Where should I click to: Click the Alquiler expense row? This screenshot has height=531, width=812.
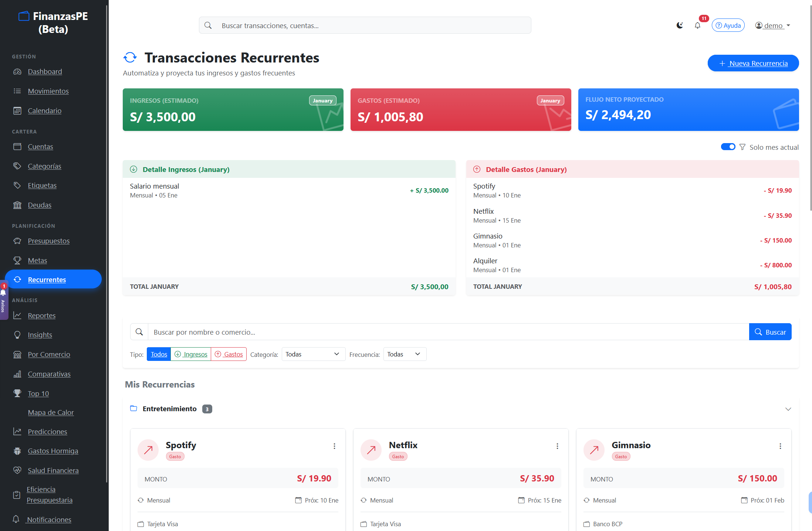(632, 265)
